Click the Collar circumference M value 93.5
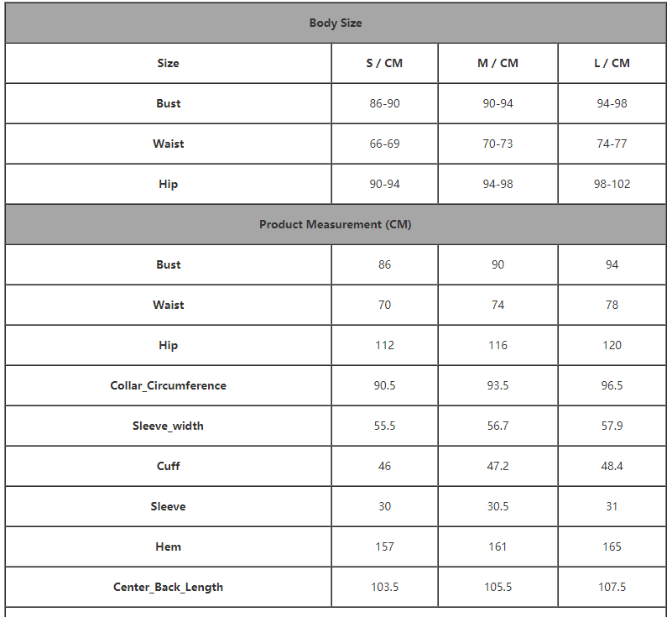672x617 pixels. tap(497, 385)
